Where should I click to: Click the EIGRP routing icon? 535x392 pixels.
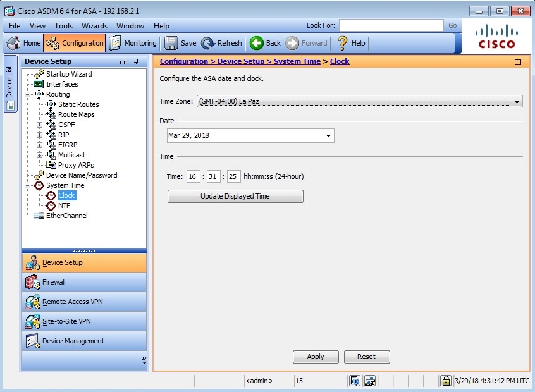(x=51, y=145)
